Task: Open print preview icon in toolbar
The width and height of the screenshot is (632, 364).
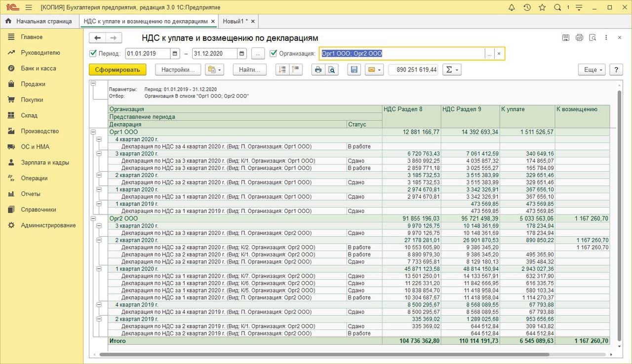Action: [332, 70]
